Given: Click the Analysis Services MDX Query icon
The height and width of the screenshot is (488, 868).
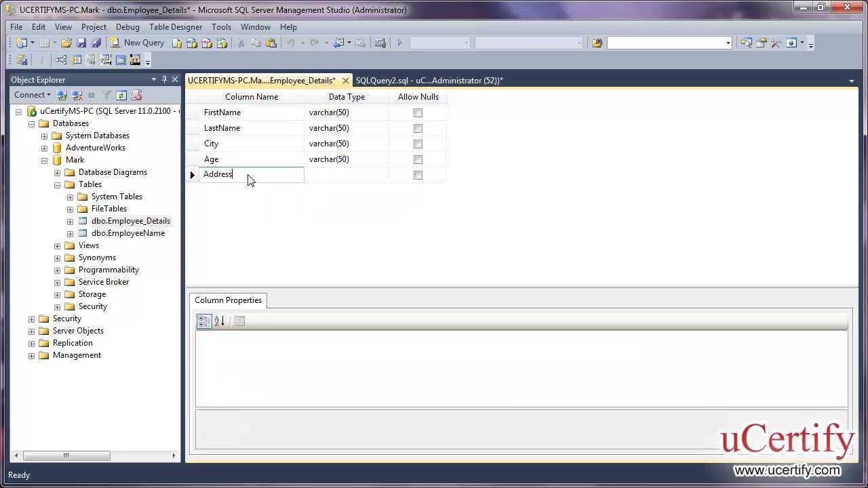Looking at the screenshot, I should 191,43.
